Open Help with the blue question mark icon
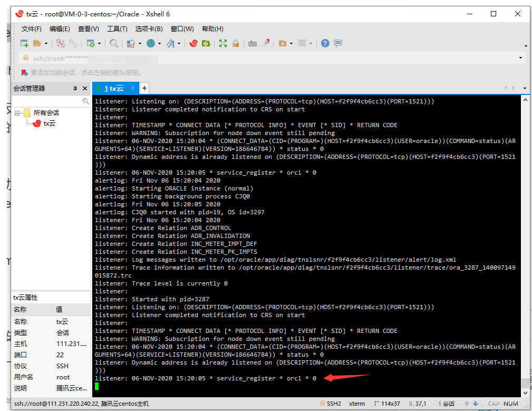This screenshot has width=532, height=411. pos(325,43)
